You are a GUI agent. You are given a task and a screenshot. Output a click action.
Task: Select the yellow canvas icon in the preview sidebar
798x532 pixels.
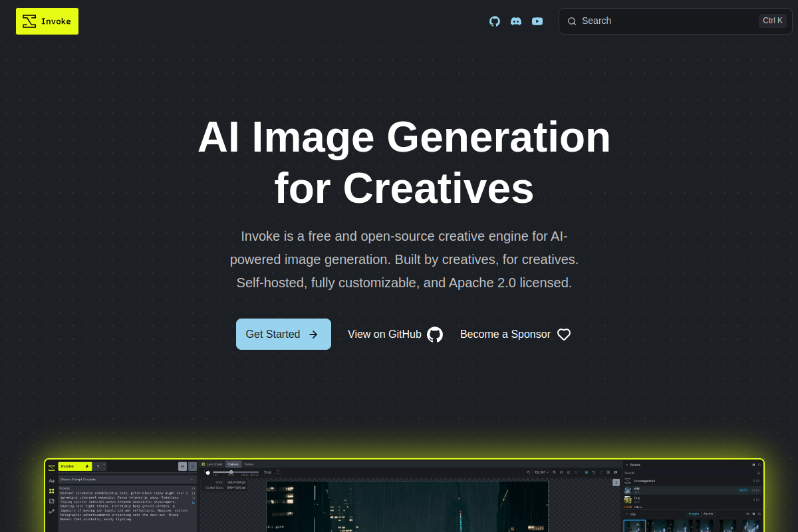tap(51, 491)
